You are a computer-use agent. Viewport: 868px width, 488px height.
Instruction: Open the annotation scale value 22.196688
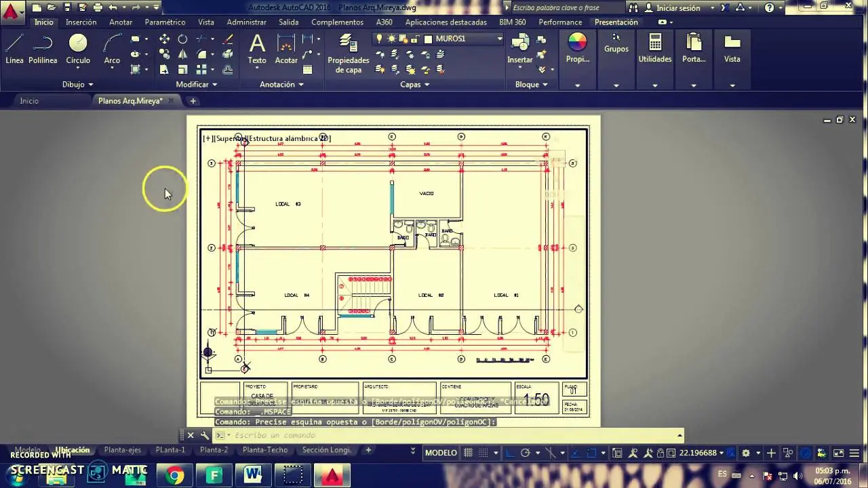698,453
